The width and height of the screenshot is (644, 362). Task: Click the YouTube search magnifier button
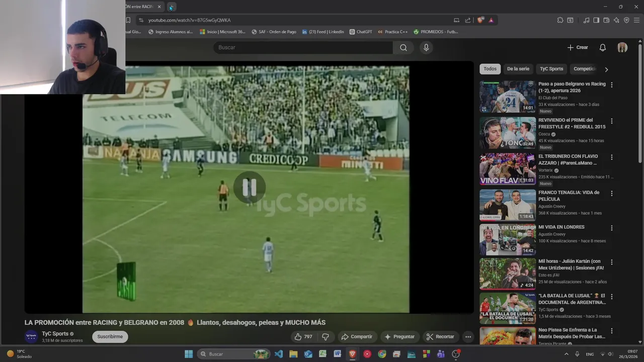click(x=404, y=47)
